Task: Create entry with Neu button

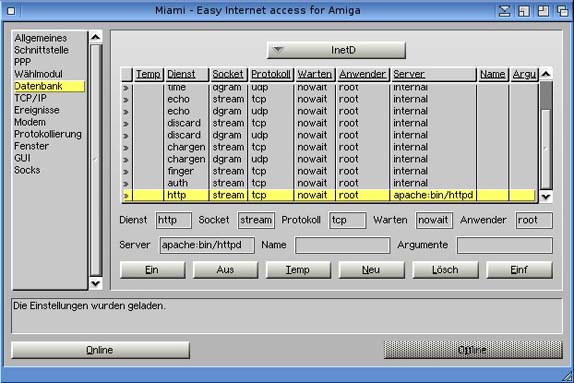Action: pos(371,270)
